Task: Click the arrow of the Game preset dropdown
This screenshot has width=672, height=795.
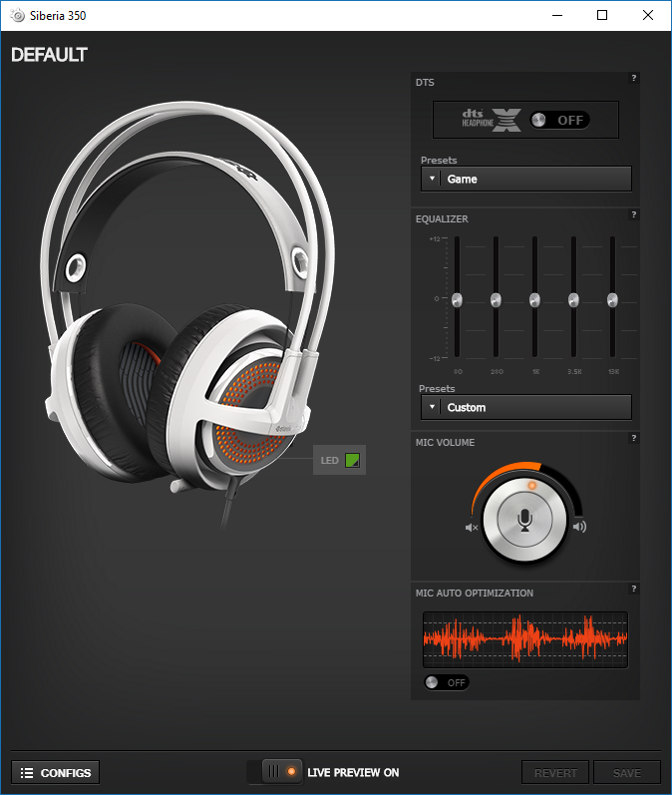Action: pyautogui.click(x=432, y=179)
